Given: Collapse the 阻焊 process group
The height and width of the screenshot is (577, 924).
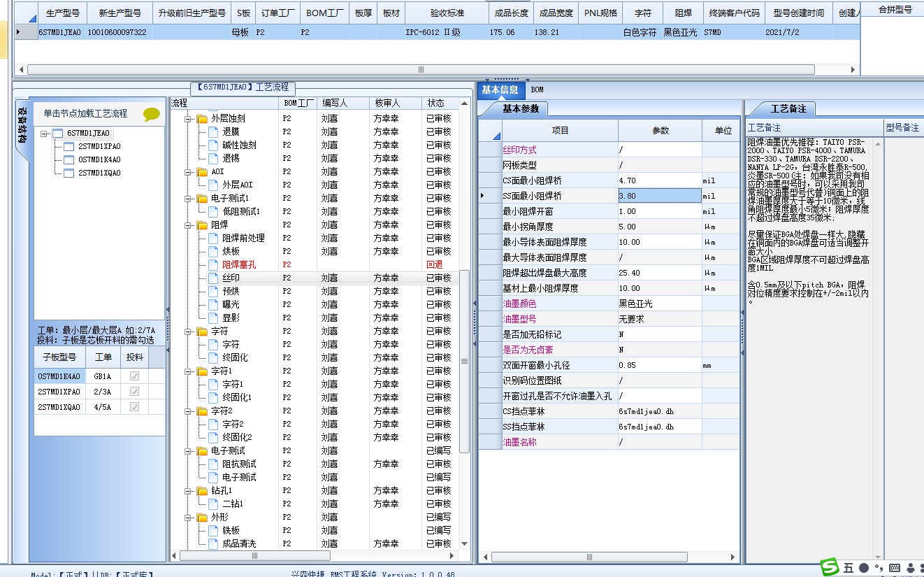Looking at the screenshot, I should [189, 225].
